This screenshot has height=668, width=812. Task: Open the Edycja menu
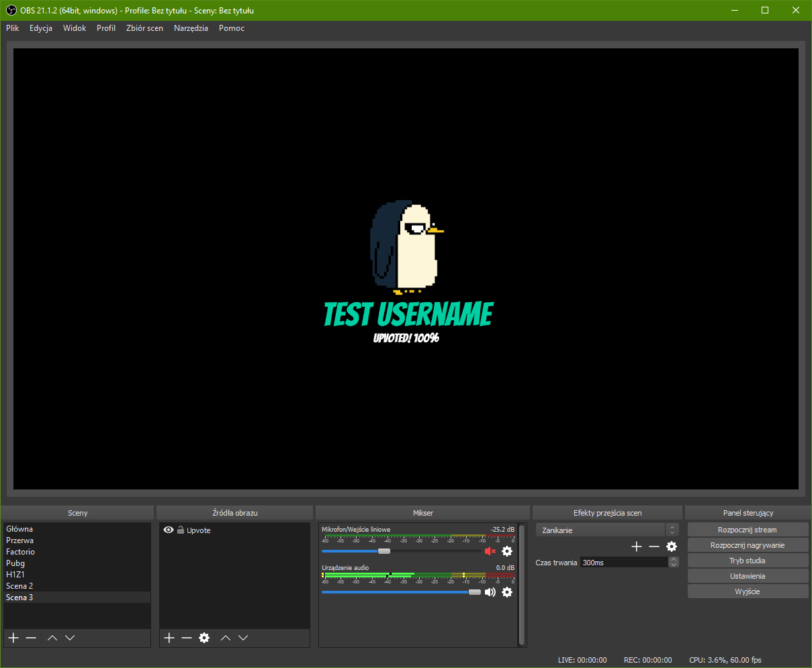coord(41,28)
